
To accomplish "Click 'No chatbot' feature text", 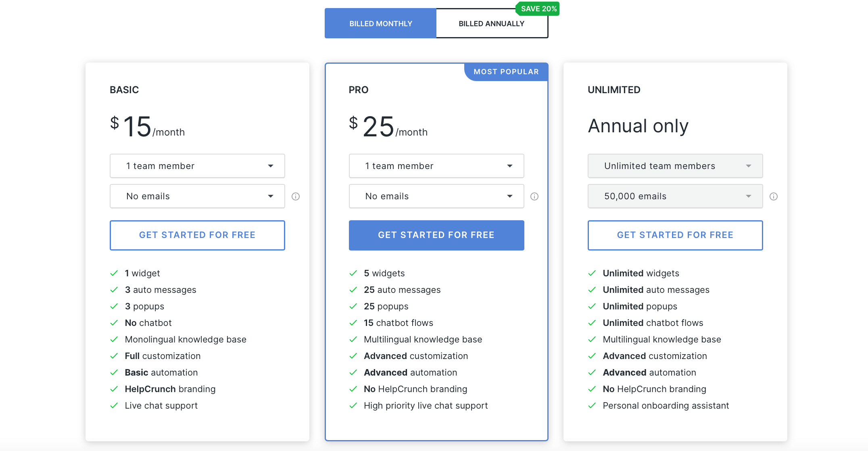I will [148, 323].
